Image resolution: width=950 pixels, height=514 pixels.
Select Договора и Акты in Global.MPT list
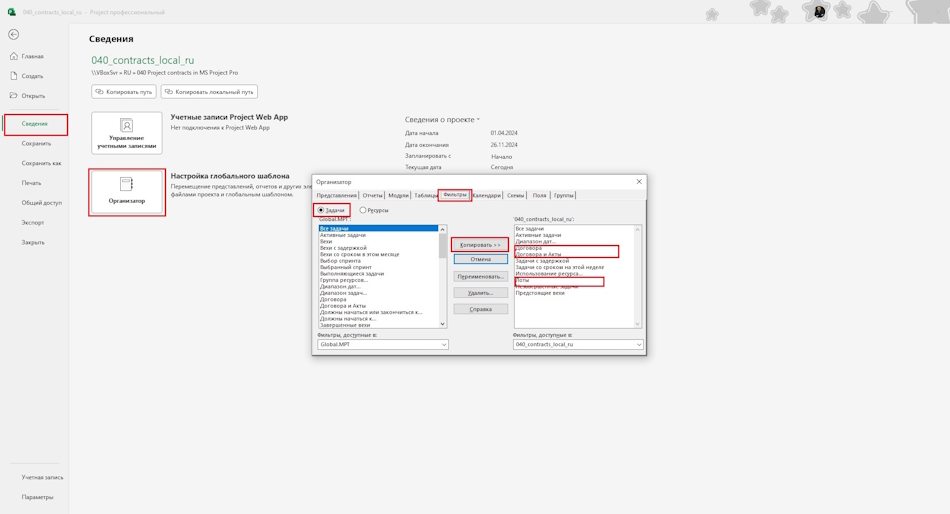click(343, 305)
